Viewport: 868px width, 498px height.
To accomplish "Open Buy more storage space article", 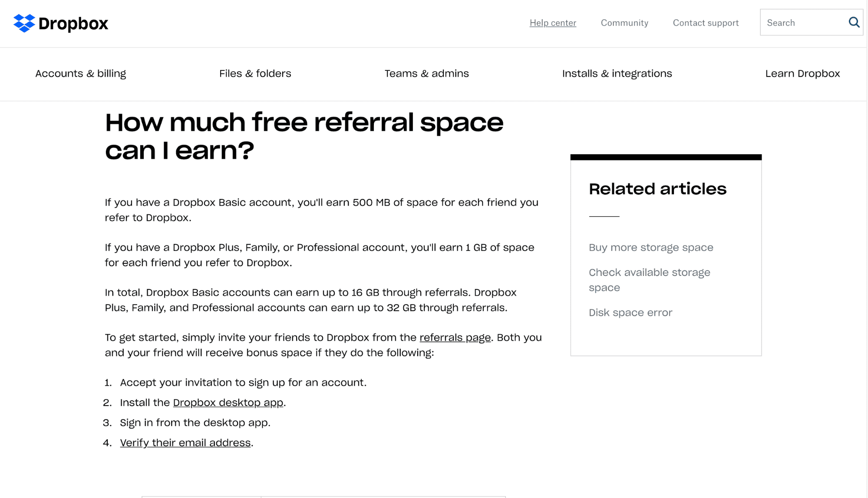I will coord(650,247).
